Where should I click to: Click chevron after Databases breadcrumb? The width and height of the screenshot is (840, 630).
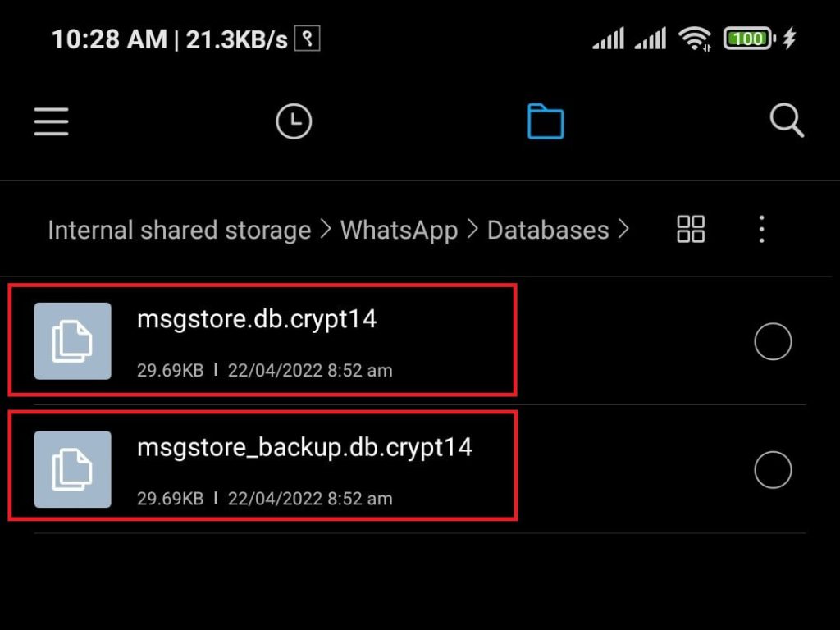(x=623, y=230)
